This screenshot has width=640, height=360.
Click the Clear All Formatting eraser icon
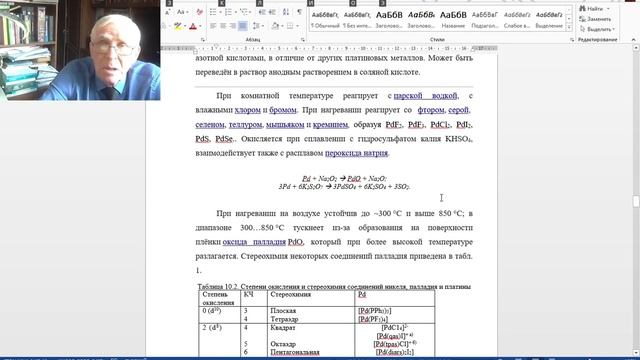point(199,12)
